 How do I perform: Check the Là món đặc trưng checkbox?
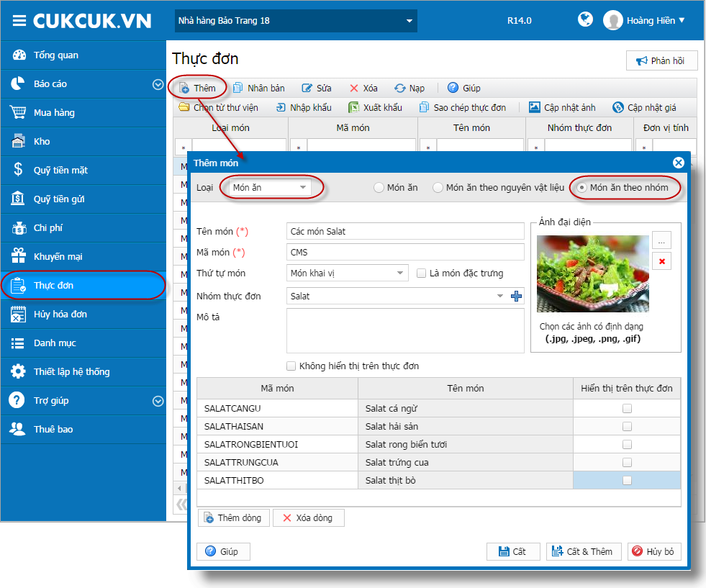421,273
